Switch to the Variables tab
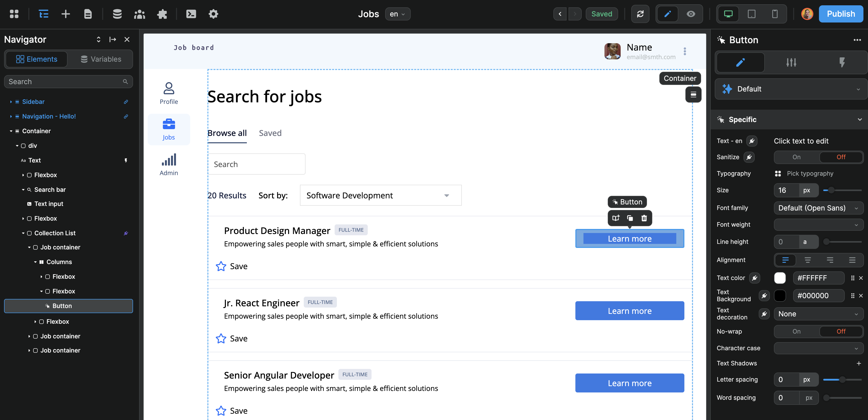 [x=101, y=59]
